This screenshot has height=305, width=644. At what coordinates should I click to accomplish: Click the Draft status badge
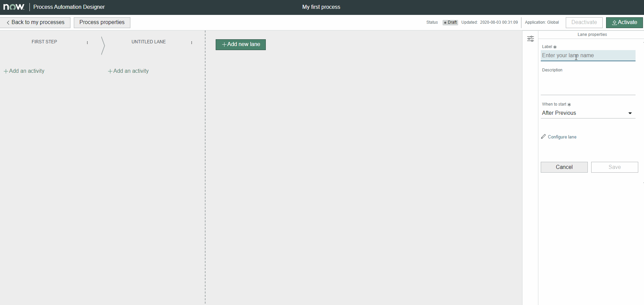450,22
